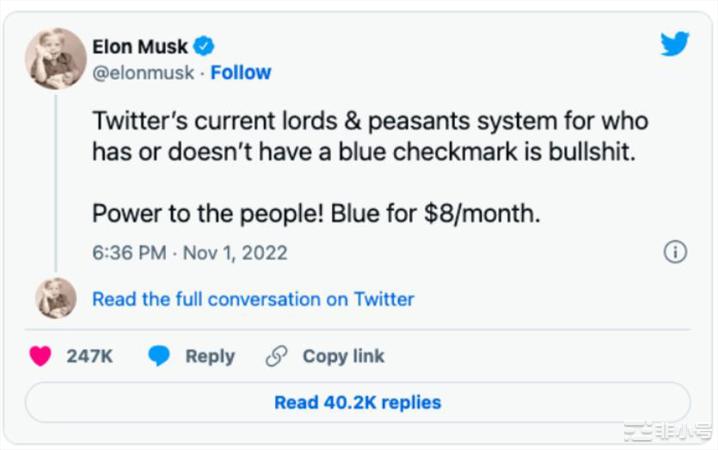Viewport: 718px width, 450px height.
Task: Click the chain link copy icon
Action: point(276,356)
